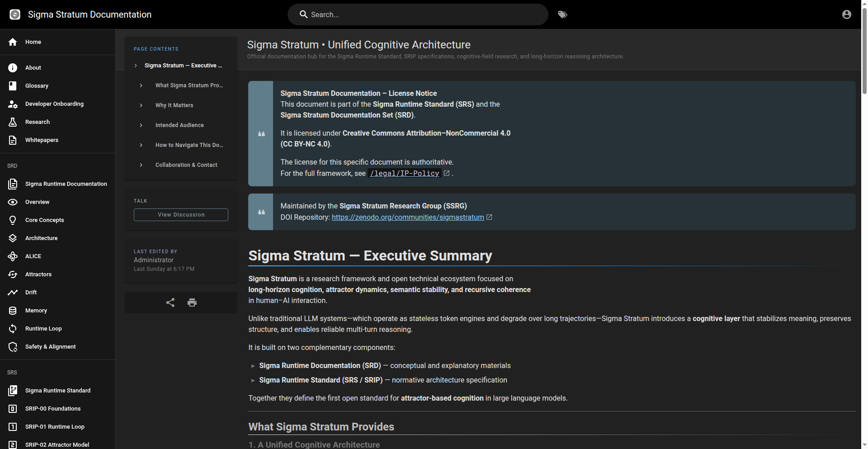Click the Overview eye icon
Viewport: 868px width, 449px height.
(12, 202)
